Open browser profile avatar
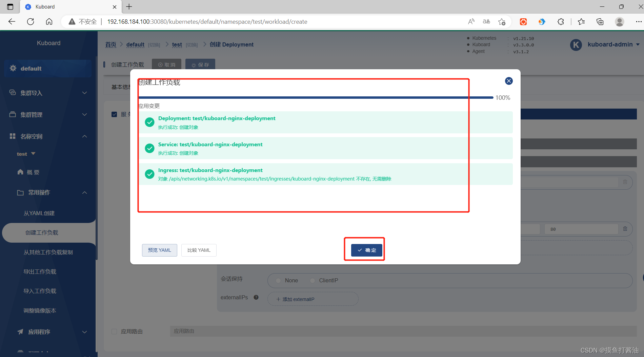The height and width of the screenshot is (357, 644). [x=620, y=22]
